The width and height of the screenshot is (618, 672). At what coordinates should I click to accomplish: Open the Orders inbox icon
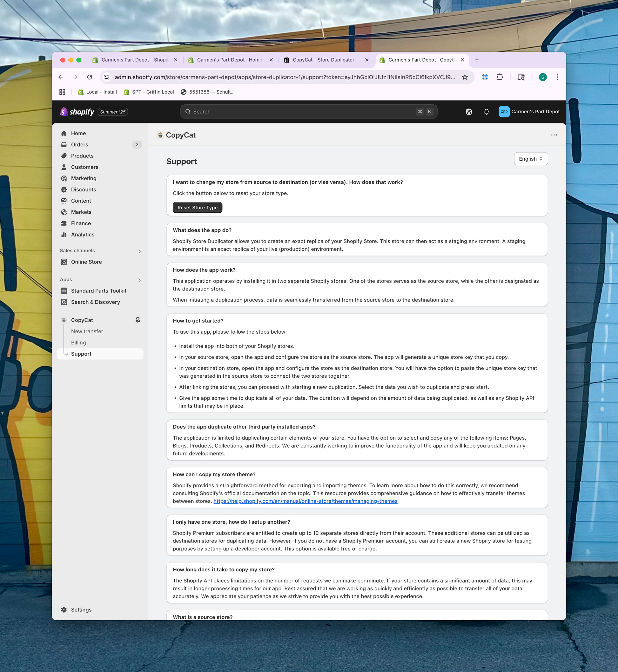[64, 144]
